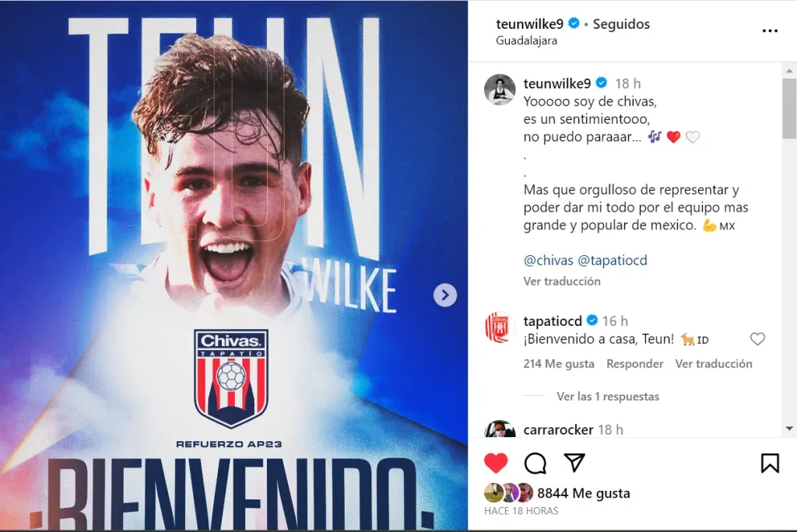The height and width of the screenshot is (532, 797).
Task: View the 8844 Me gusta likes list
Action: (584, 493)
